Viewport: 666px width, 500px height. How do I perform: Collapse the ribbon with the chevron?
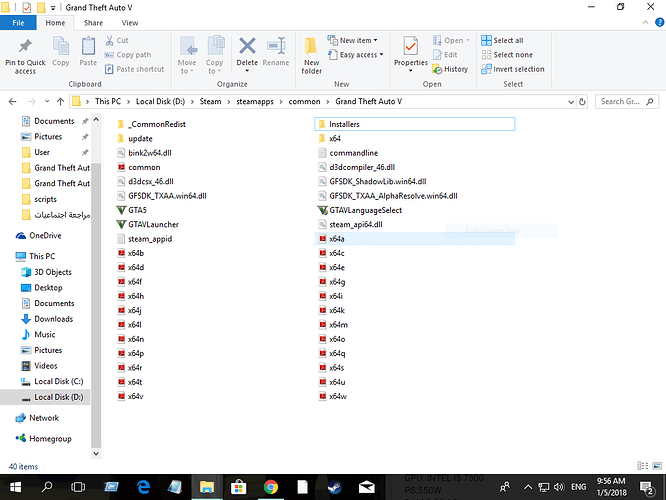pos(646,23)
